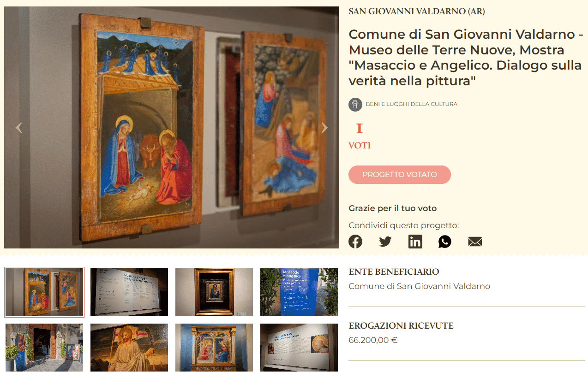
Task: Go to next image with right arrow
Action: 324,128
